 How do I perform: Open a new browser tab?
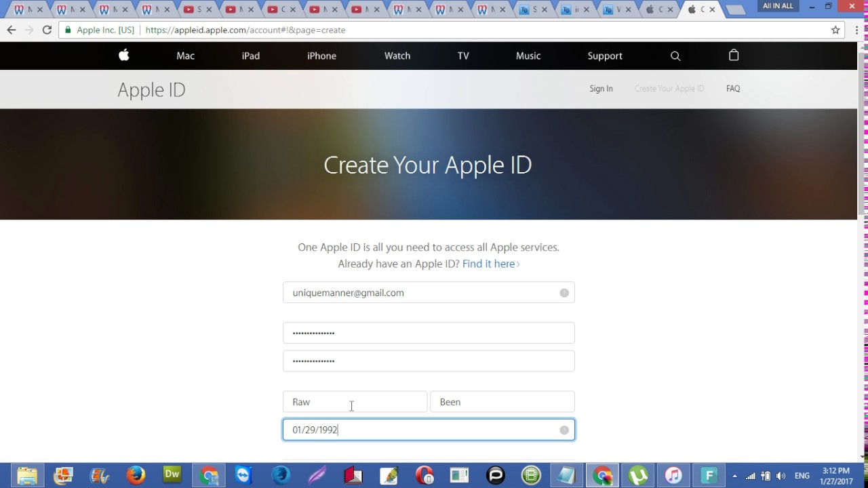point(735,9)
